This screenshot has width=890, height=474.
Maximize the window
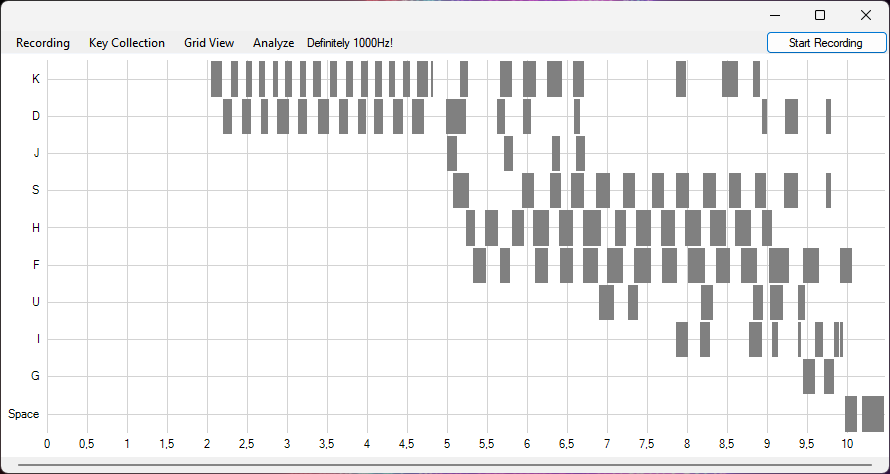click(820, 15)
